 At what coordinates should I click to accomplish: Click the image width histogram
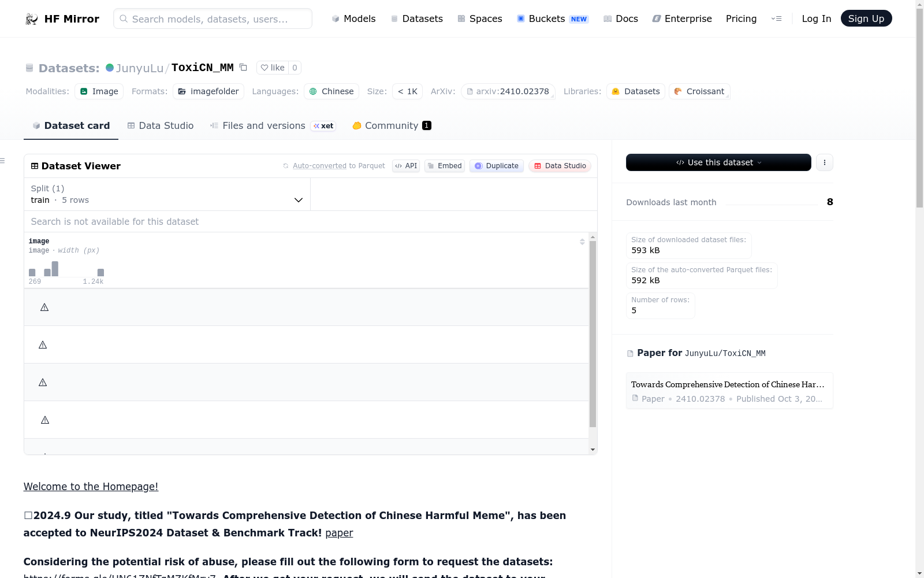tap(66, 269)
